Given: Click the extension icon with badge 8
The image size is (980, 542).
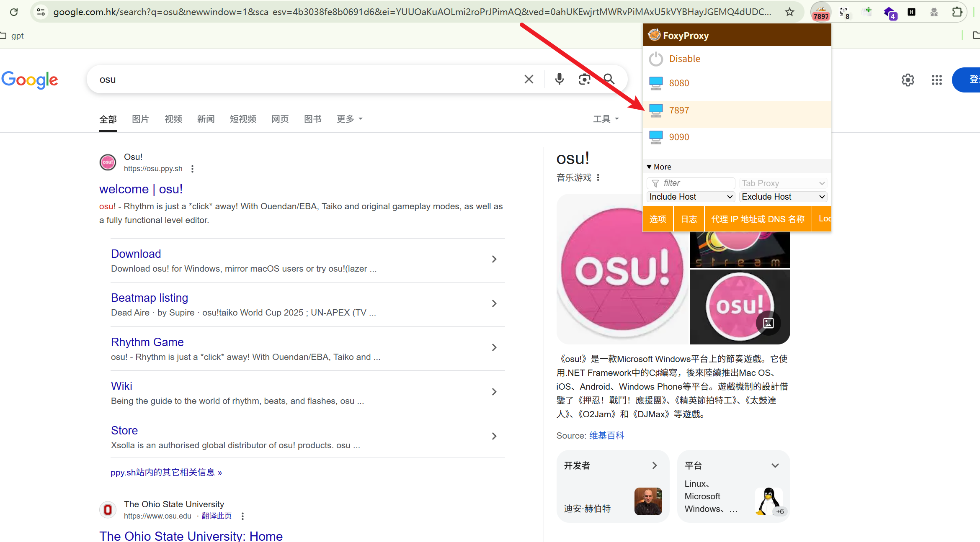Looking at the screenshot, I should pos(844,12).
